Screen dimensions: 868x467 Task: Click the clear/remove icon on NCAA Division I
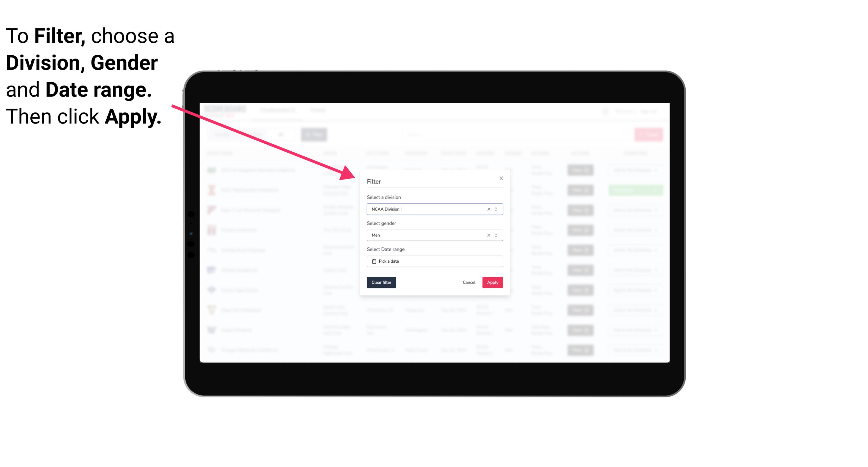point(488,209)
